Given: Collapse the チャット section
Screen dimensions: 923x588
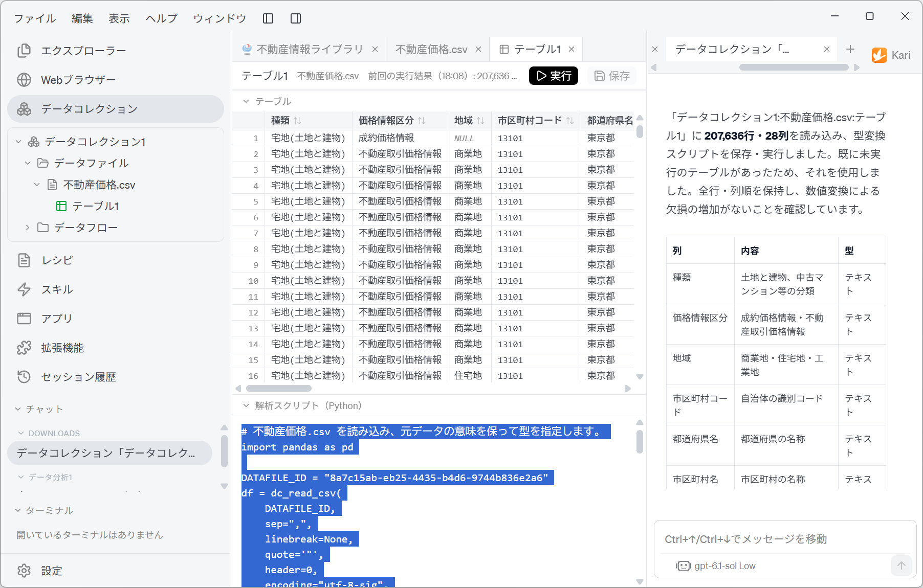Looking at the screenshot, I should click(x=18, y=409).
